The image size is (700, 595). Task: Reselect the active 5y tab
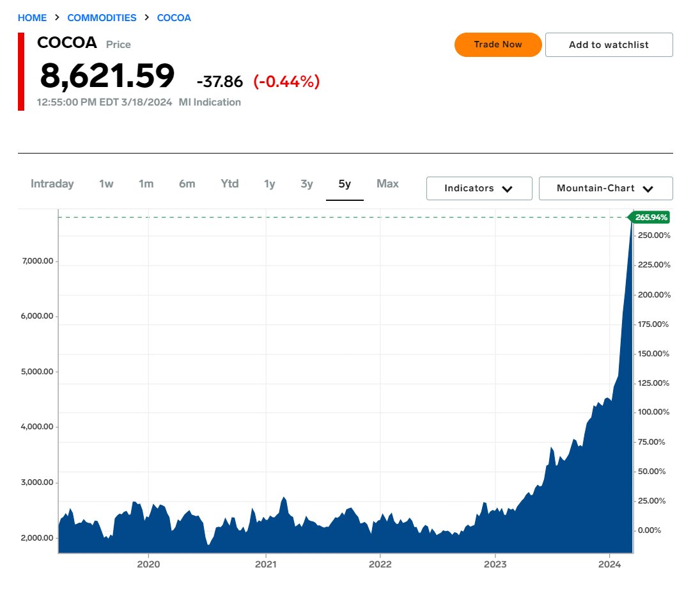click(x=345, y=184)
